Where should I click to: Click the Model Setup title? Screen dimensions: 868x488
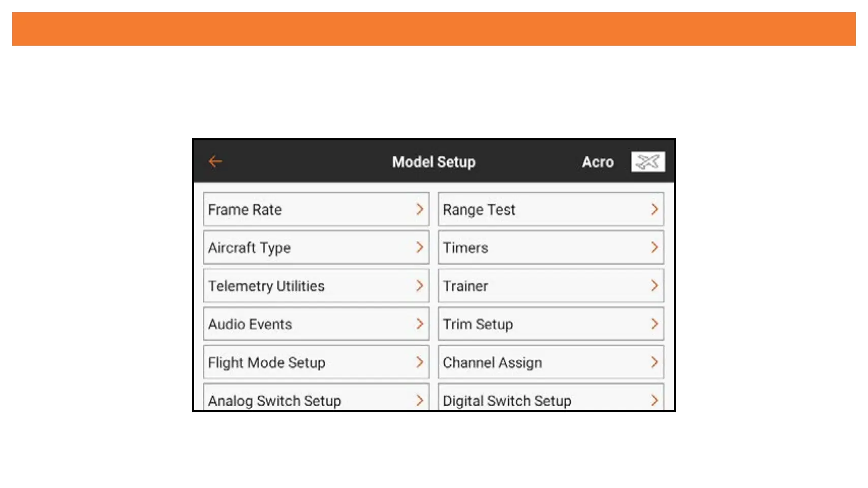pyautogui.click(x=433, y=162)
